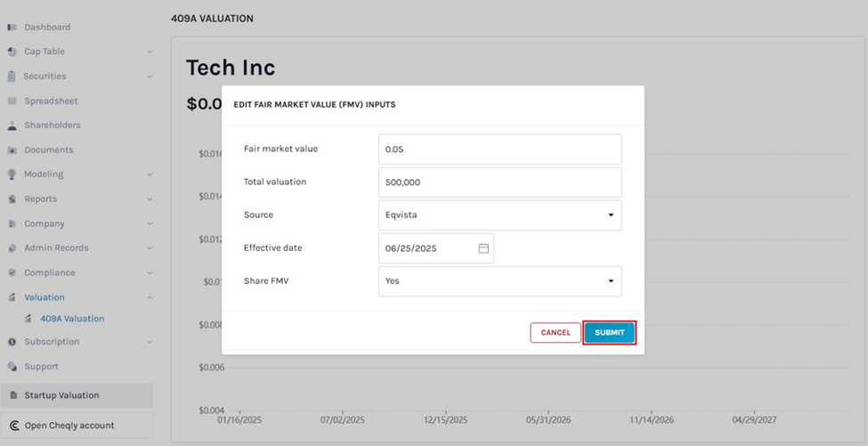Screen dimensions: 868x446
Task: Click the chart date label 05/31/2026
Action: tap(548, 420)
